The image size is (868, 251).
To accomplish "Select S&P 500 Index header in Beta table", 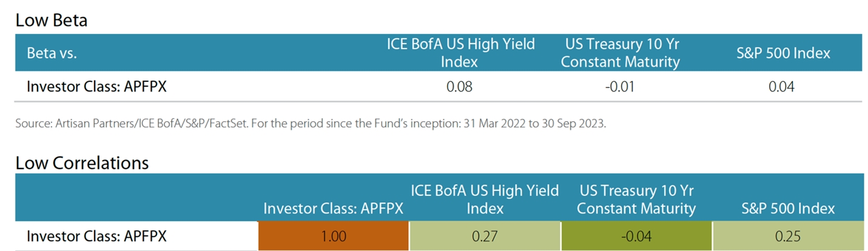I will click(x=781, y=53).
